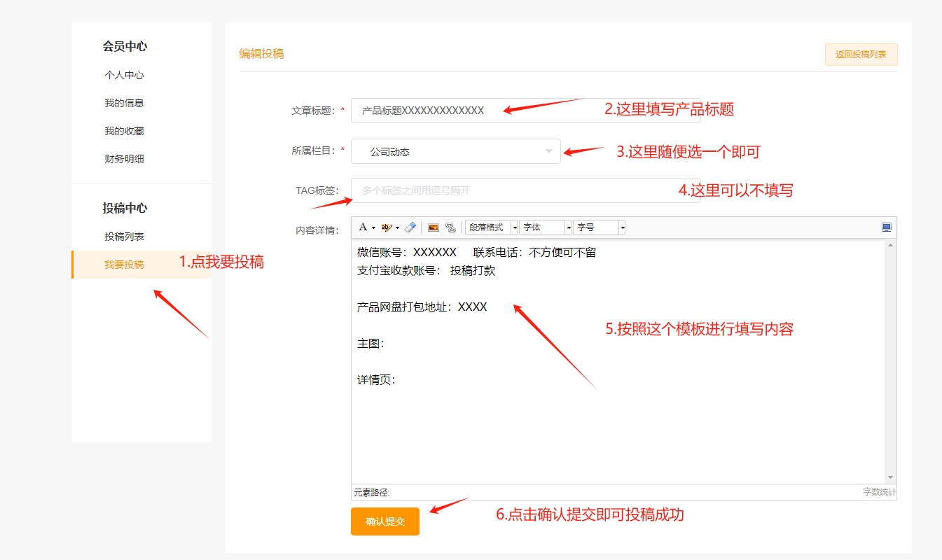This screenshot has width=942, height=560.
Task: Click the 返回投稿列表 button
Action: [861, 54]
